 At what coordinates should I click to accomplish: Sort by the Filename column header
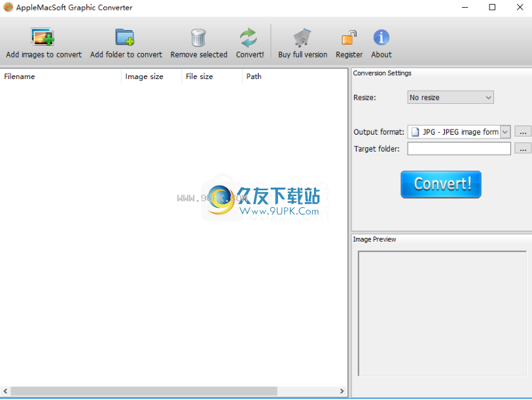pos(60,76)
